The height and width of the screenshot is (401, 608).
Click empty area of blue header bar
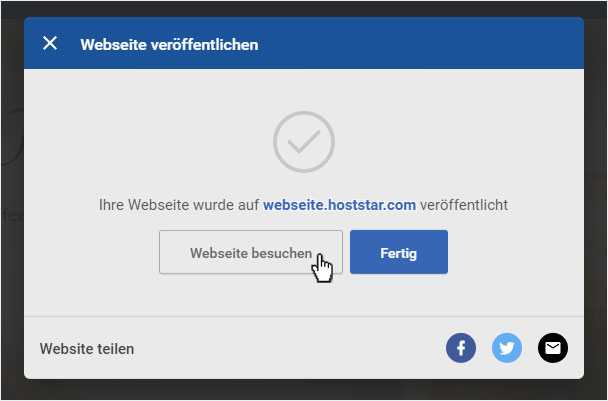point(419,43)
